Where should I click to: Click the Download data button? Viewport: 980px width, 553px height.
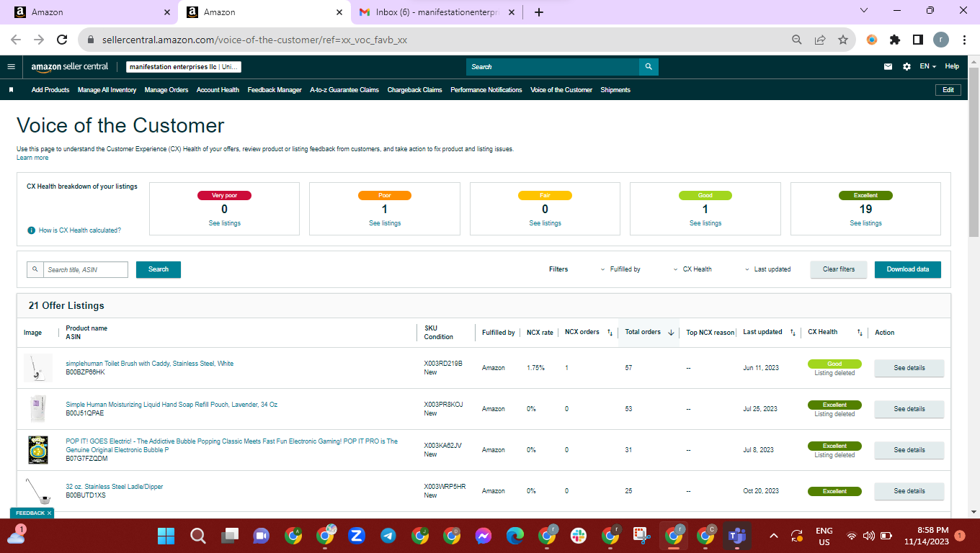[908, 269]
